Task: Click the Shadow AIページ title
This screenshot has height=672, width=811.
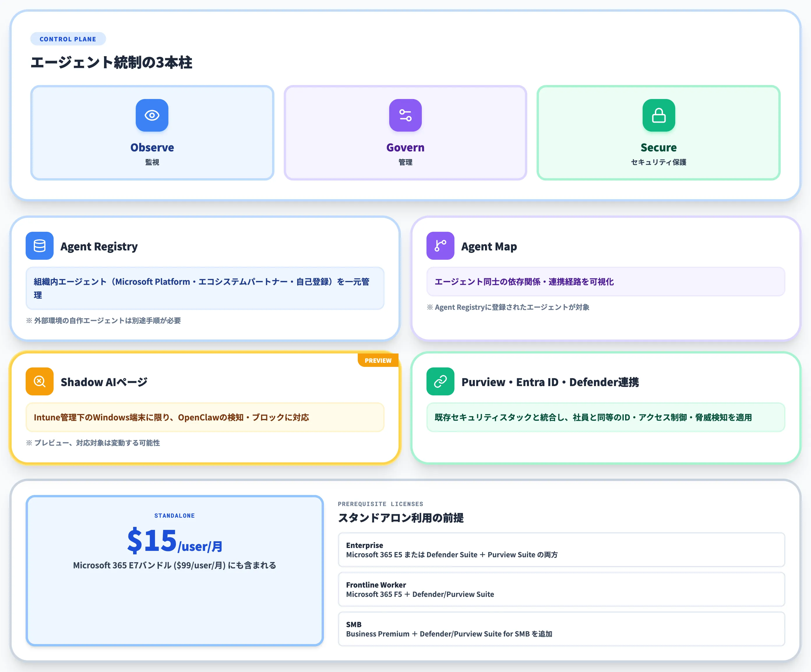Action: (x=104, y=382)
